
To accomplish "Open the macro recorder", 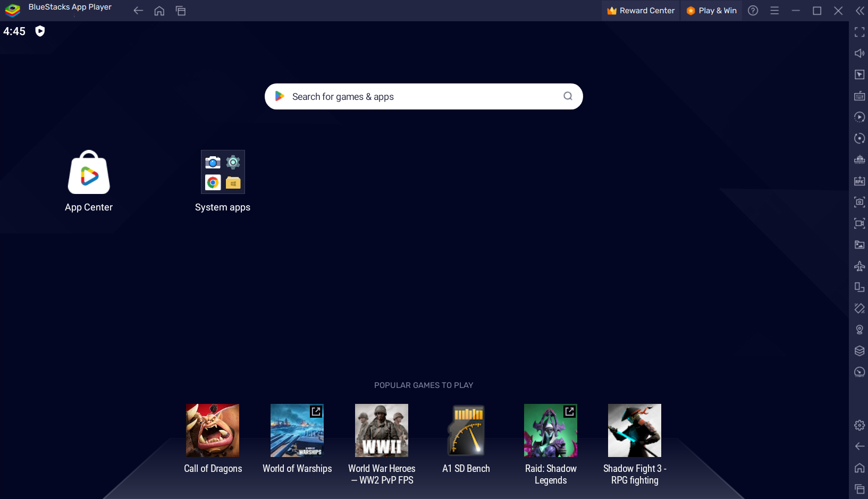I will (859, 117).
